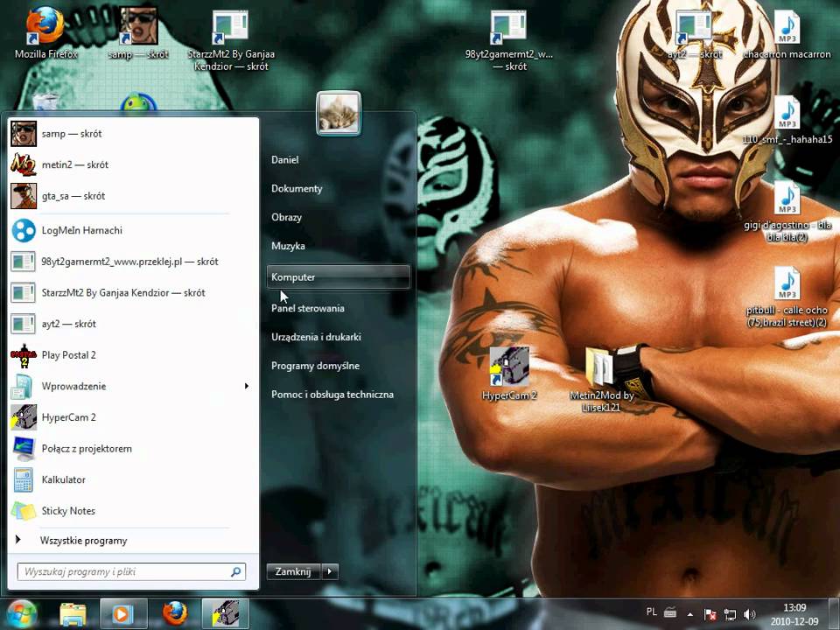Open Action Center flag icon
Viewport: 840px width, 630px height.
(710, 614)
